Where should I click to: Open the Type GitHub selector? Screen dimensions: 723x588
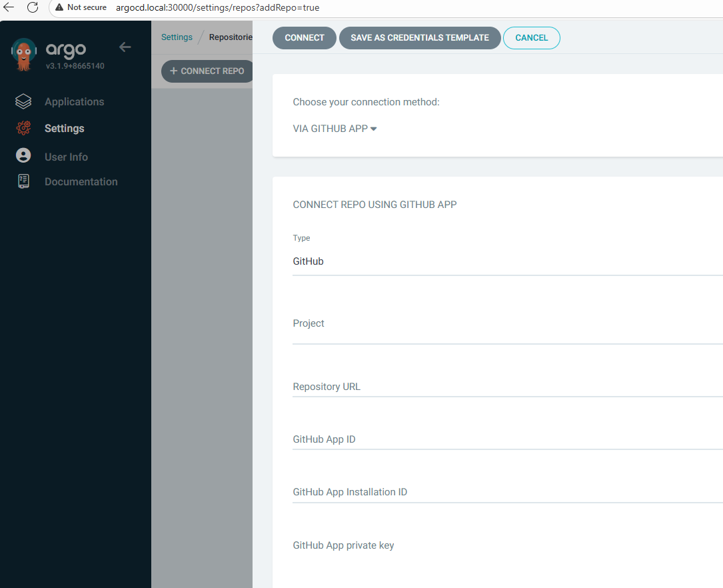[508, 261]
